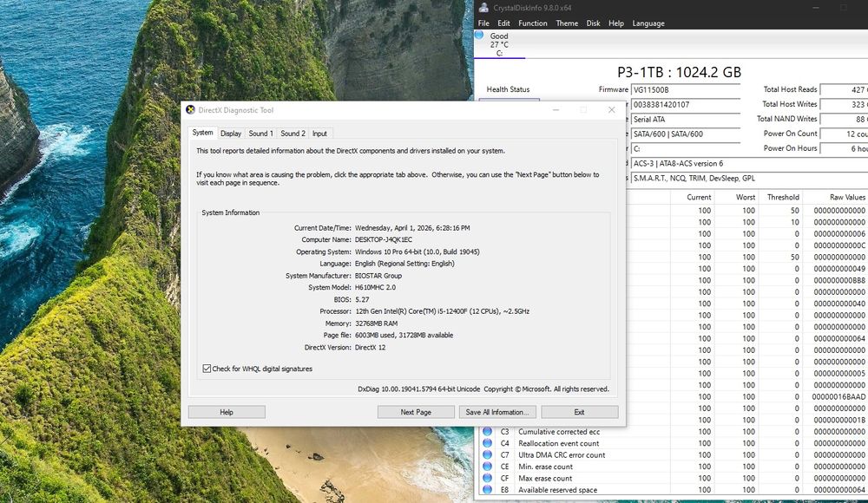This screenshot has height=503, width=868.
Task: Open the Edit menu in CrystalDiskInfo
Action: tap(503, 23)
